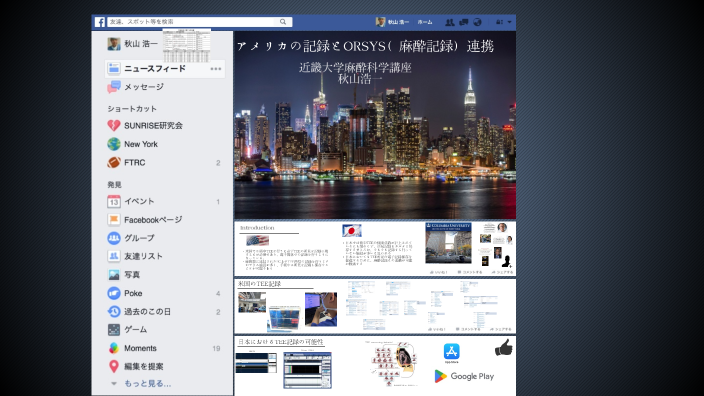Click the Japanese flag image
The width and height of the screenshot is (704, 396).
[x=352, y=230]
